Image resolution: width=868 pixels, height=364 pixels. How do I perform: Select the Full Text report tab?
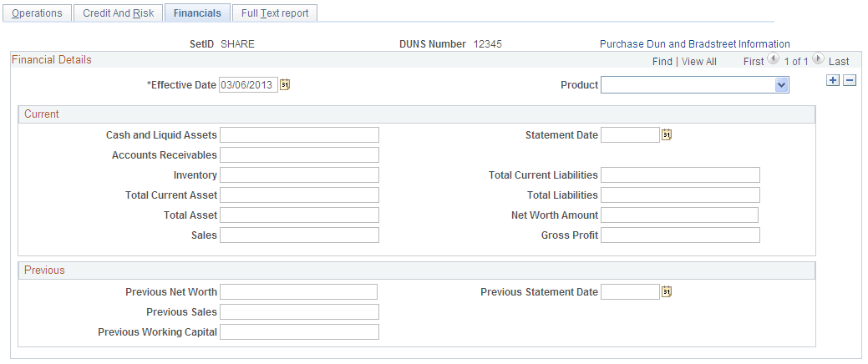click(x=275, y=13)
